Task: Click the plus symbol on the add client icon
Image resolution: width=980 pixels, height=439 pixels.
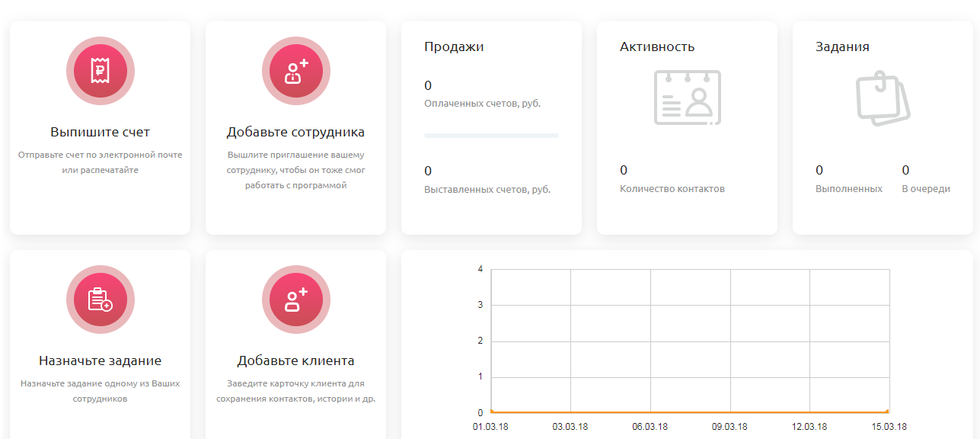Action: coord(303,290)
